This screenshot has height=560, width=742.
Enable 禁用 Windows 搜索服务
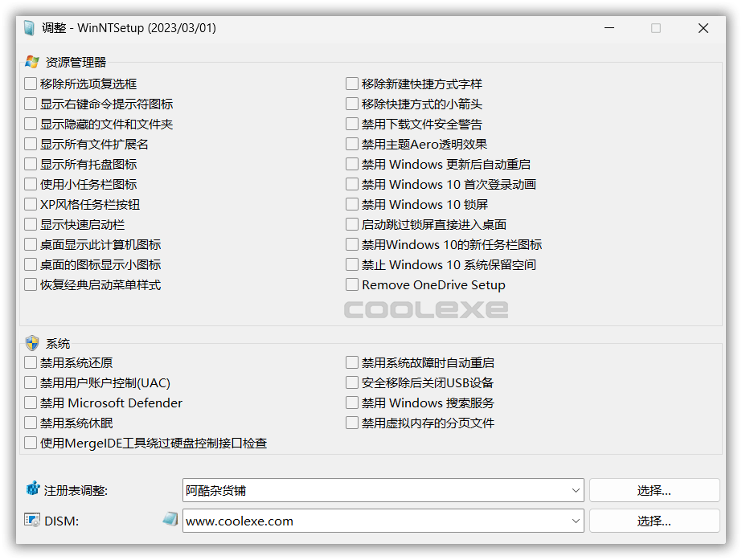351,403
